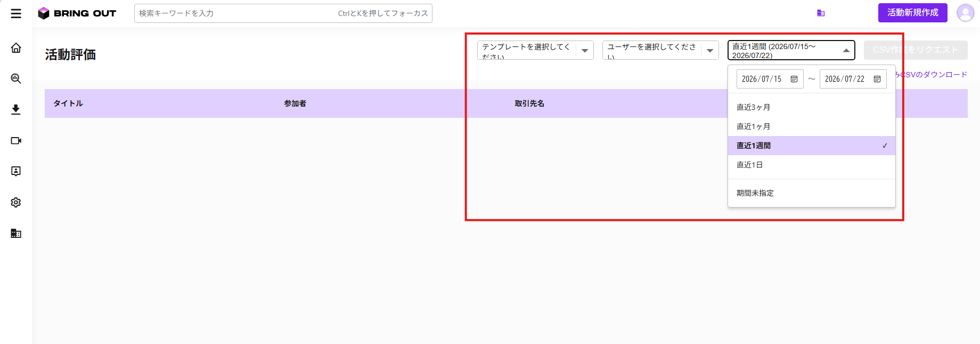980x344 pixels.
Task: Focus the keyword search field
Action: 283,13
